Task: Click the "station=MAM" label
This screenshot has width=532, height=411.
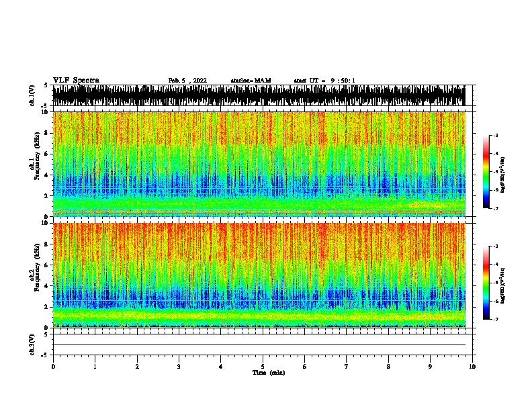Action: point(251,81)
